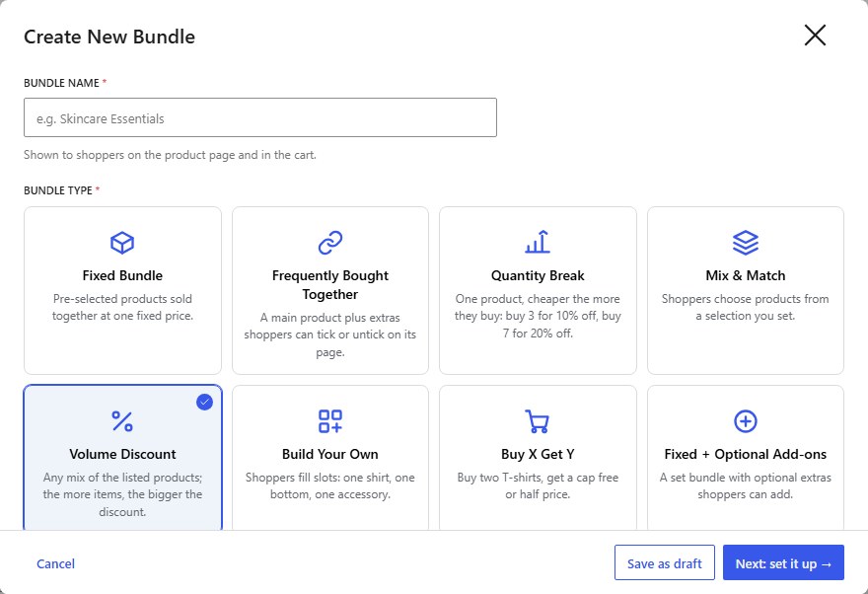The image size is (868, 594).
Task: Click 'Any mix of the listed products' description
Action: point(122,494)
